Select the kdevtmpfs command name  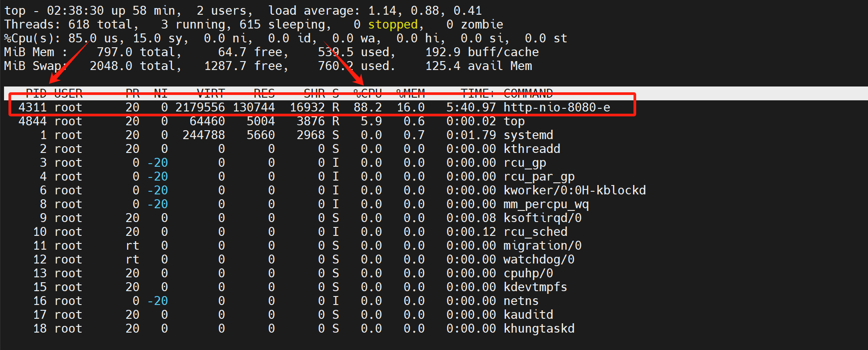tap(535, 287)
